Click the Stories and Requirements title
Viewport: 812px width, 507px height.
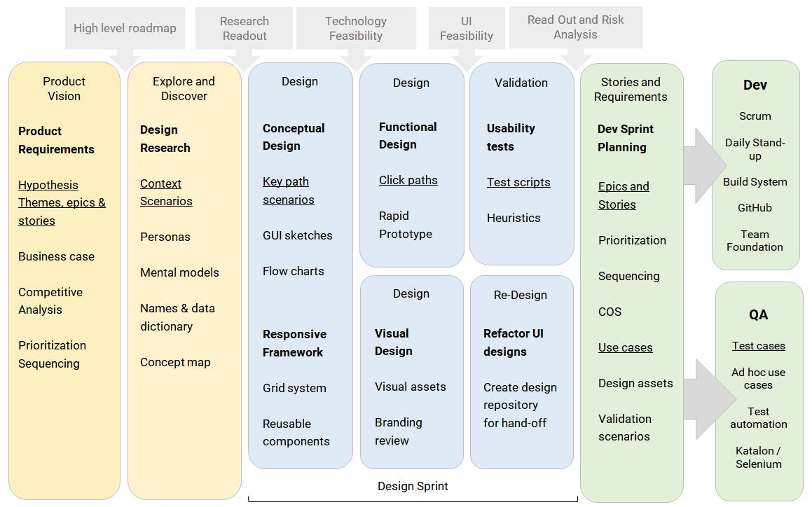point(631,89)
